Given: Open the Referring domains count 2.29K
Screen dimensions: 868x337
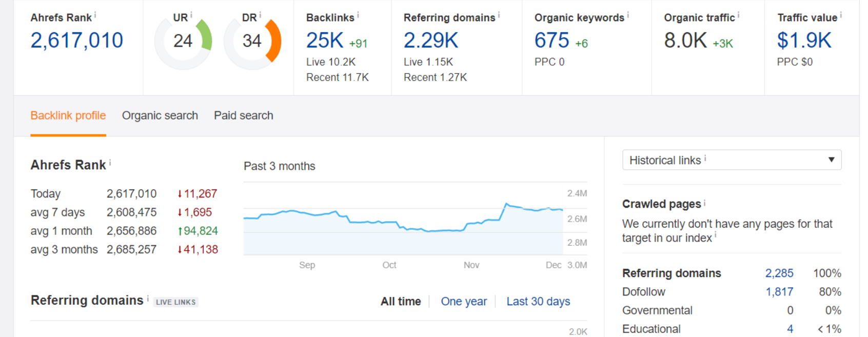Looking at the screenshot, I should point(431,41).
